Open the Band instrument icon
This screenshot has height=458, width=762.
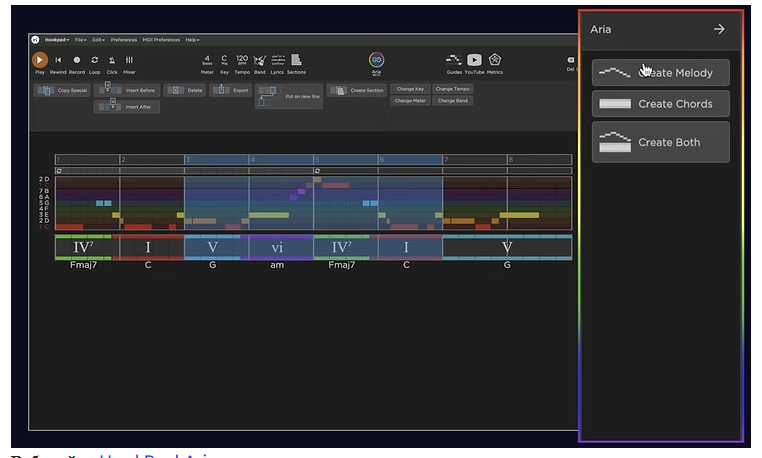259,60
